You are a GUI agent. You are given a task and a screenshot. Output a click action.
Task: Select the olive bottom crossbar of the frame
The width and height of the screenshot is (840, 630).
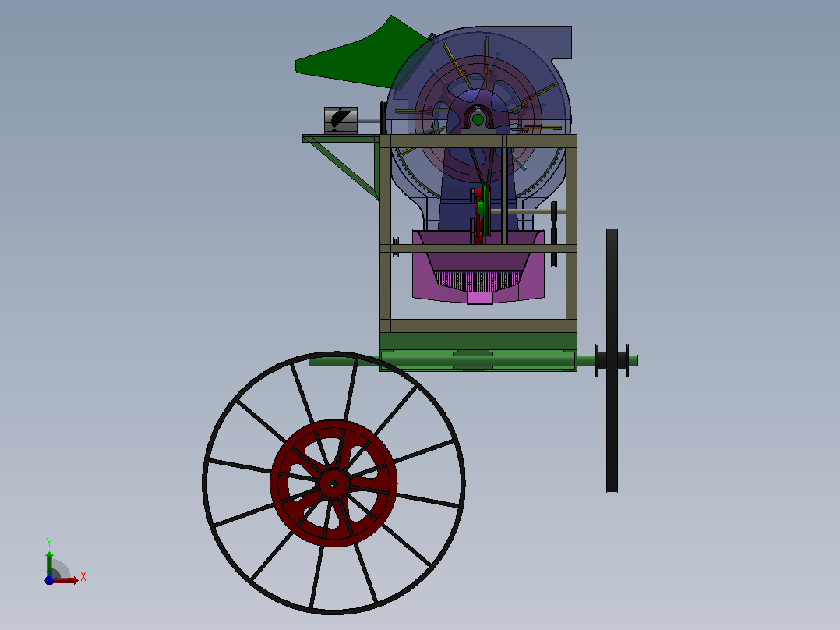478,326
